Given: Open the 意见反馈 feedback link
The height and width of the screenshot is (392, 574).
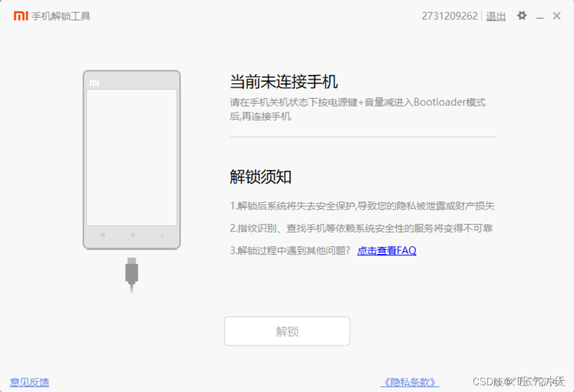Looking at the screenshot, I should pyautogui.click(x=29, y=382).
